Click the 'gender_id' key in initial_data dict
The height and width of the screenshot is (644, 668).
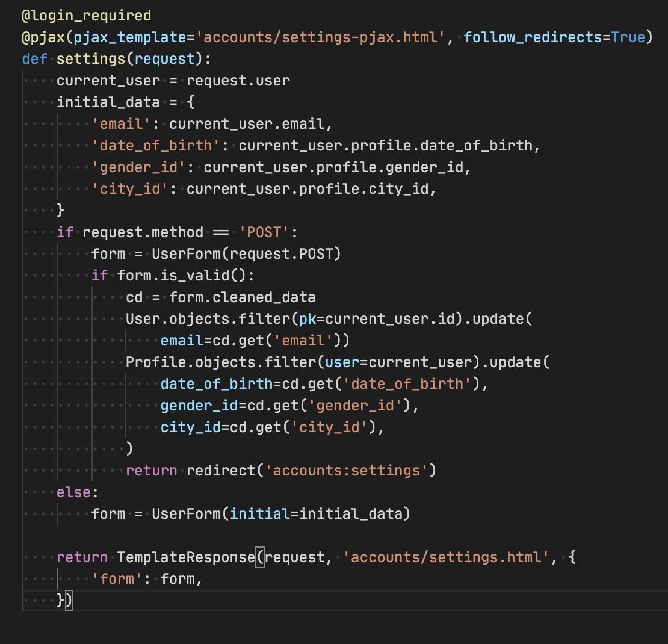click(x=138, y=167)
